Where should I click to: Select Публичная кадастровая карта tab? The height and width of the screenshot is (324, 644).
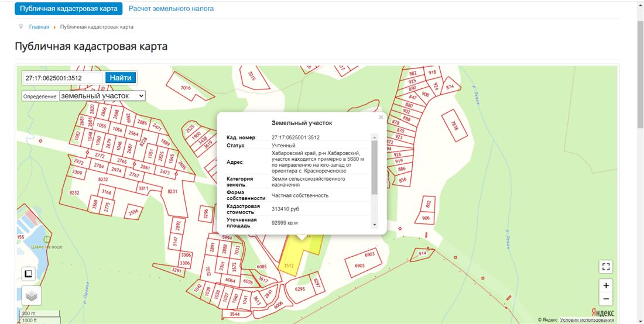click(x=68, y=9)
